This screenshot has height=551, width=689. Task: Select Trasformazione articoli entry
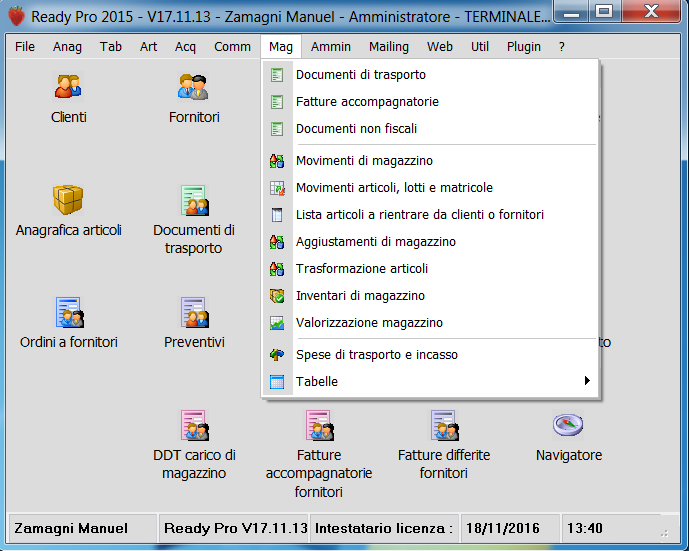coord(431,269)
